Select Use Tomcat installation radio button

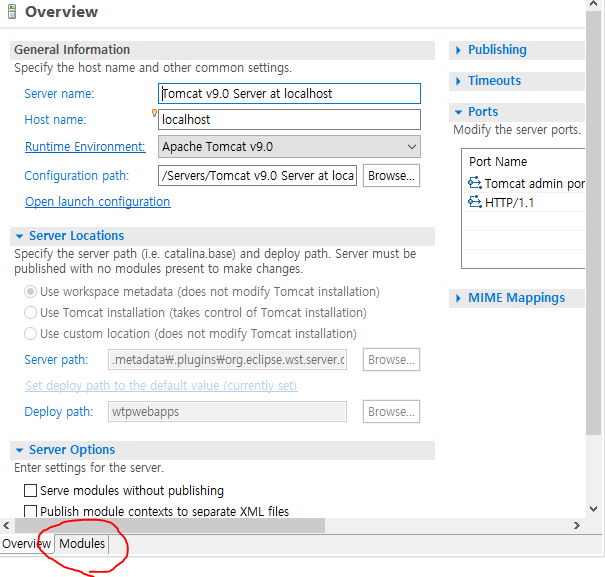pyautogui.click(x=30, y=312)
